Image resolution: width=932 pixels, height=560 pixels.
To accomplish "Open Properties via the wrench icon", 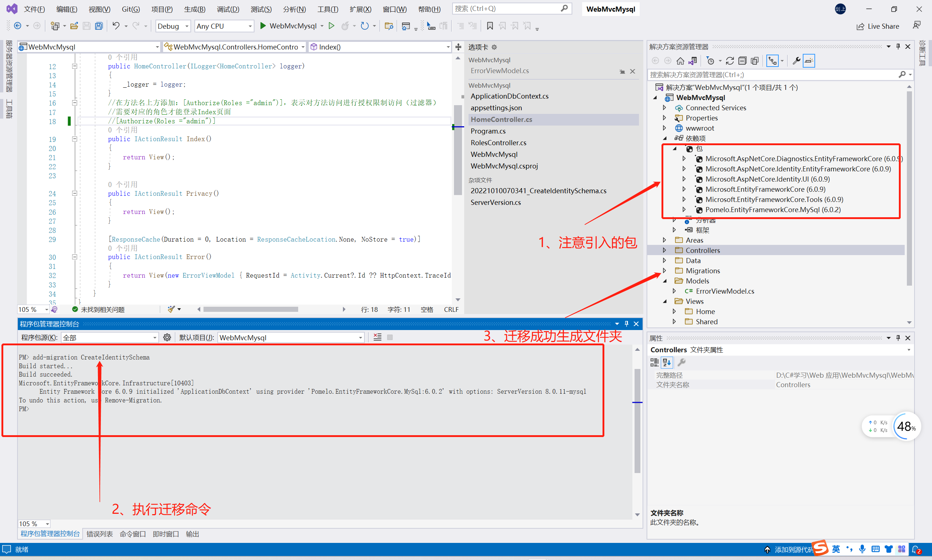I will coord(796,61).
